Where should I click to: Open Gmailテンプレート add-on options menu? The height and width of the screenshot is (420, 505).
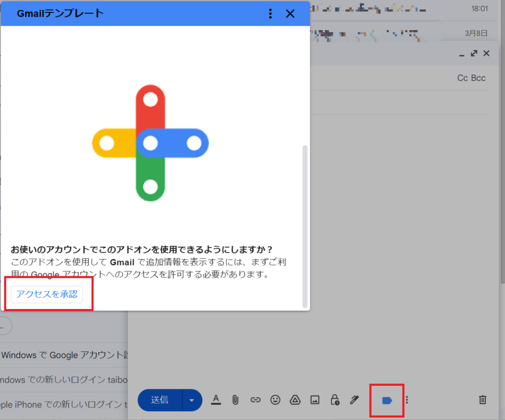[270, 13]
